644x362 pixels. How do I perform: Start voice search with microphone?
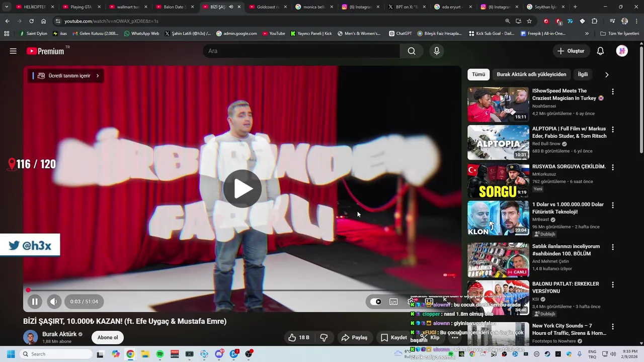436,51
